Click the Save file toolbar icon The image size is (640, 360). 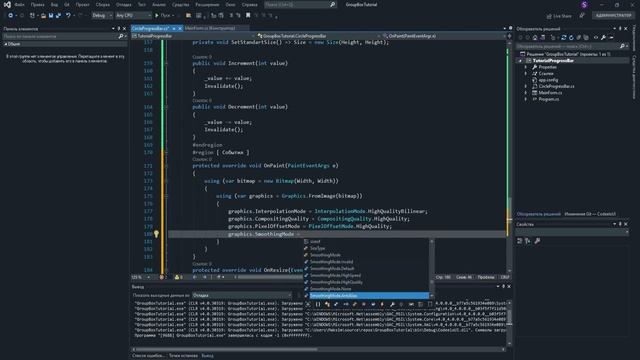pos(51,16)
